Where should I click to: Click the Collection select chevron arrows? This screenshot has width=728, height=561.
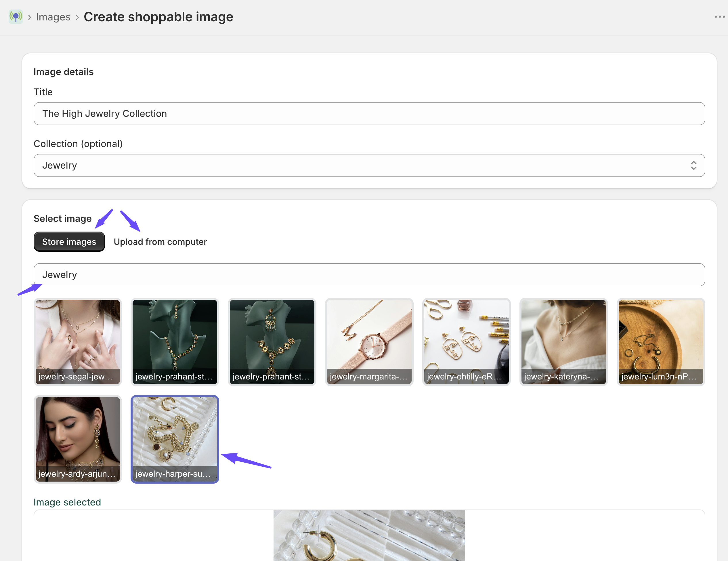tap(693, 165)
